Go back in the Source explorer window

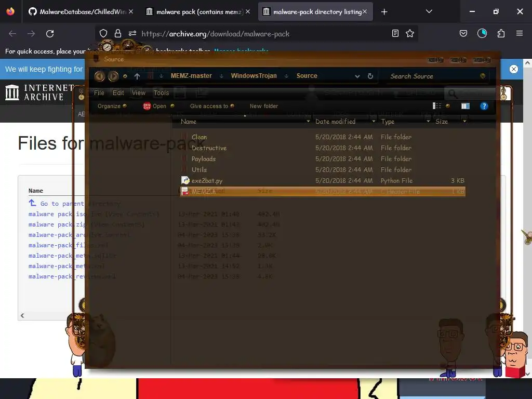pyautogui.click(x=99, y=76)
